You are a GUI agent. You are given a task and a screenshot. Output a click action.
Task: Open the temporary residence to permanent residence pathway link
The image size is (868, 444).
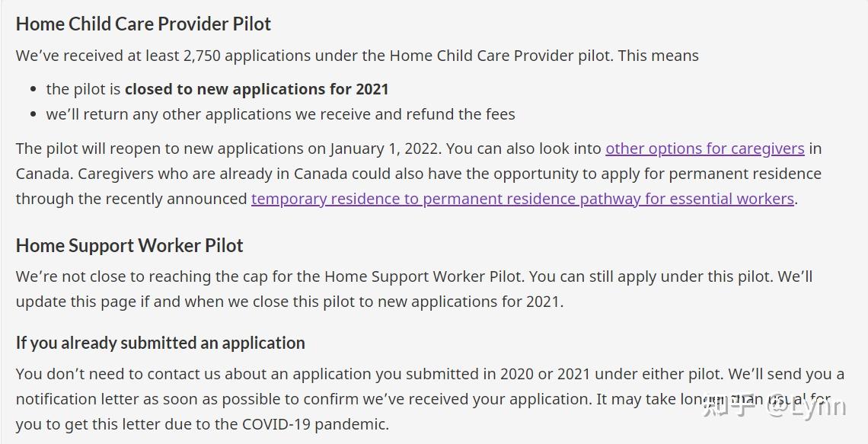[x=522, y=199]
